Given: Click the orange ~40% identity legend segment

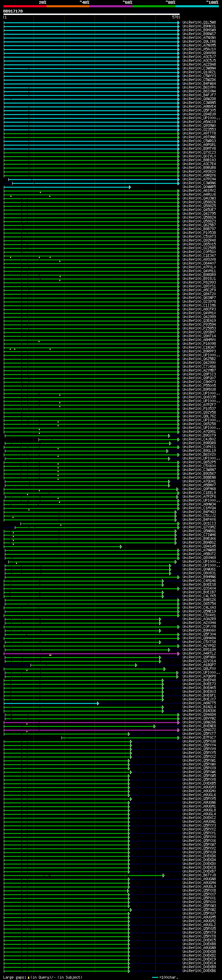Looking at the screenshot, I should pyautogui.click(x=68, y=6).
